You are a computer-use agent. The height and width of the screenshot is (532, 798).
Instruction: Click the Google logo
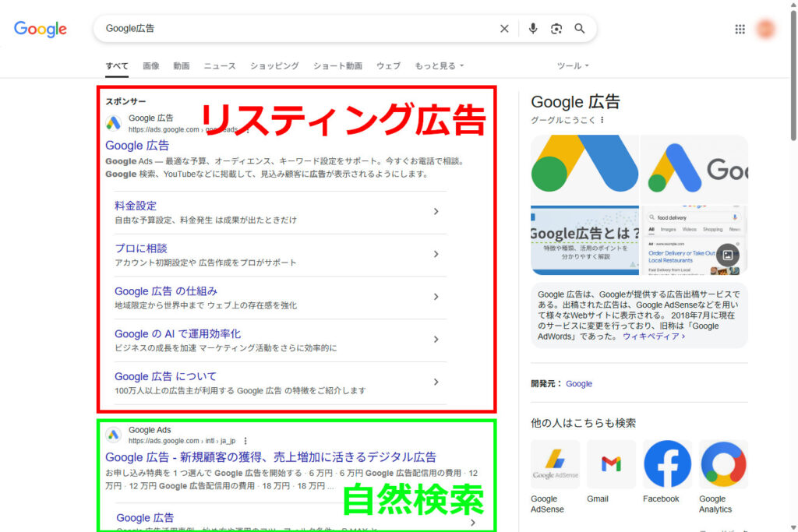tap(40, 29)
